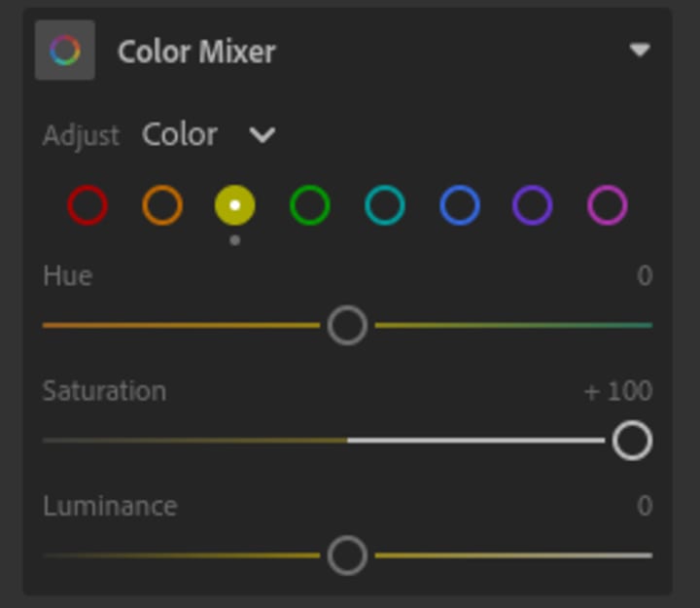700x608 pixels.
Task: Select the aqua color circle
Action: (385, 205)
